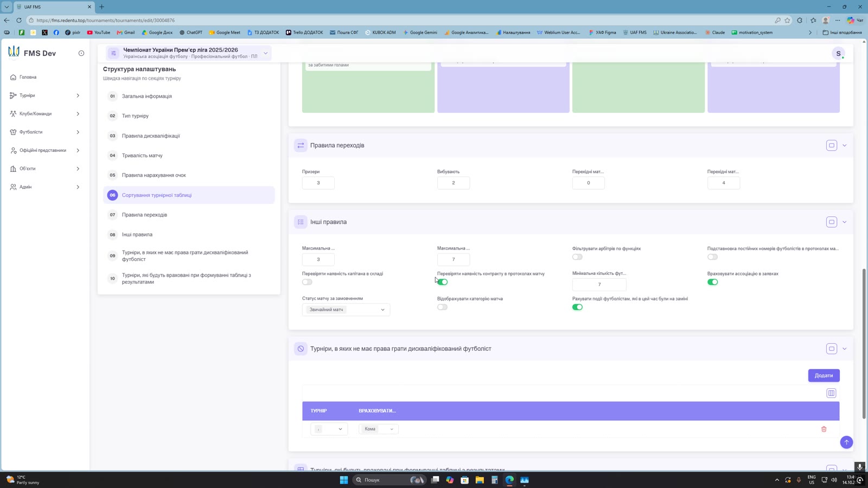The image size is (868, 488).
Task: Disable Перевіряти наявність контракту toggle
Action: pos(443,282)
